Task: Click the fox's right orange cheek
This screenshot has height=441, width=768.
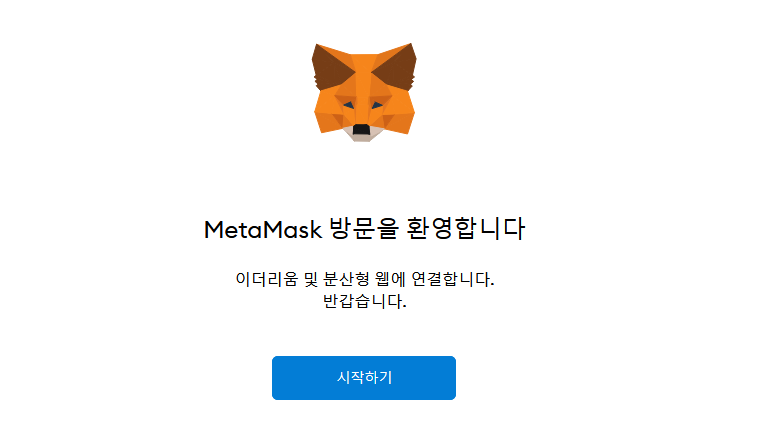Action: point(399,116)
